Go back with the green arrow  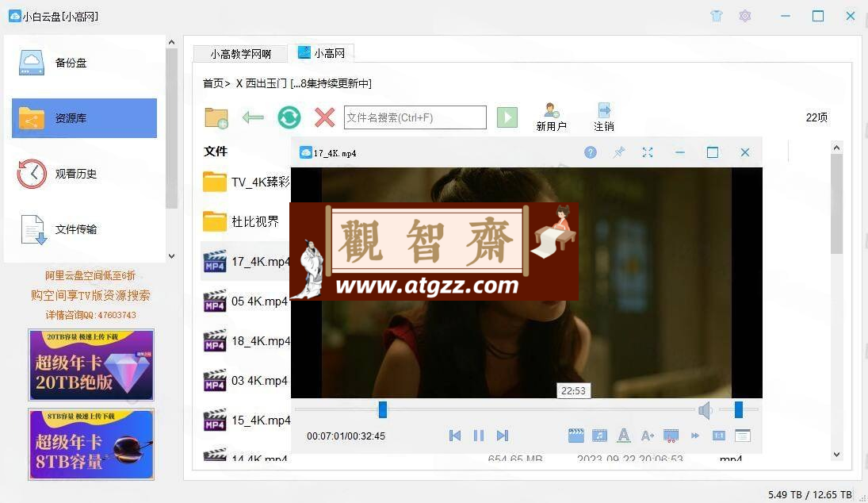(x=253, y=117)
